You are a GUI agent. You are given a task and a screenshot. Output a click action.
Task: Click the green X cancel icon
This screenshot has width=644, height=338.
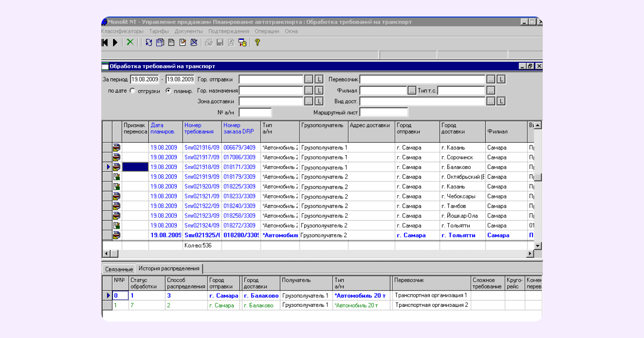point(130,42)
